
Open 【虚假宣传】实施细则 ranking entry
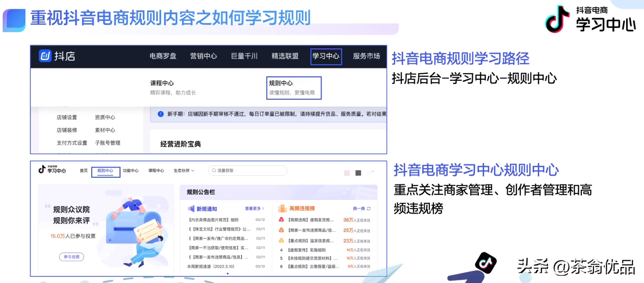(307, 250)
